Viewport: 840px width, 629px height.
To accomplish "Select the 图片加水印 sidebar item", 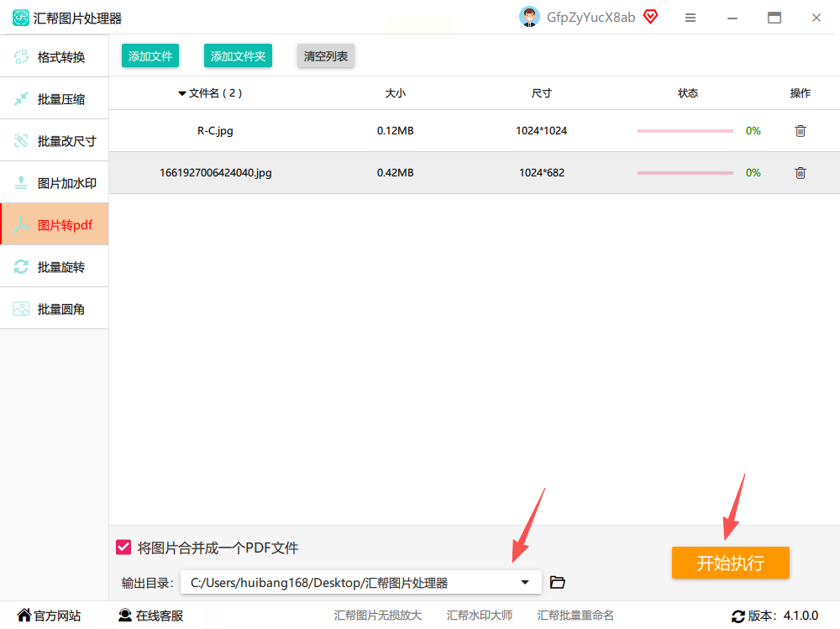I will (54, 183).
